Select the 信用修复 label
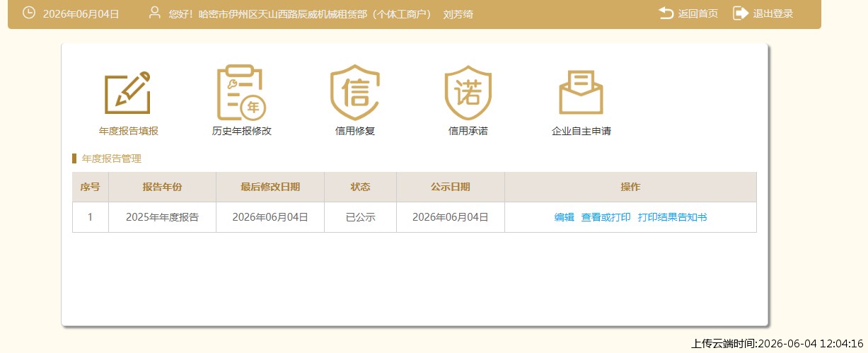The height and width of the screenshot is (353, 868). pos(354,131)
